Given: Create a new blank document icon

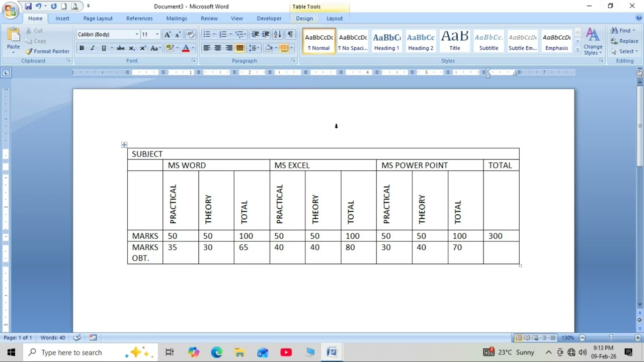Looking at the screenshot, I should (x=64, y=7).
